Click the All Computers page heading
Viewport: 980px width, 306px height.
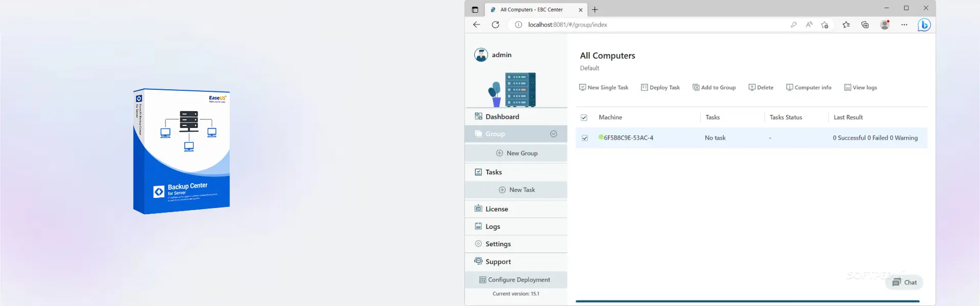coord(607,56)
